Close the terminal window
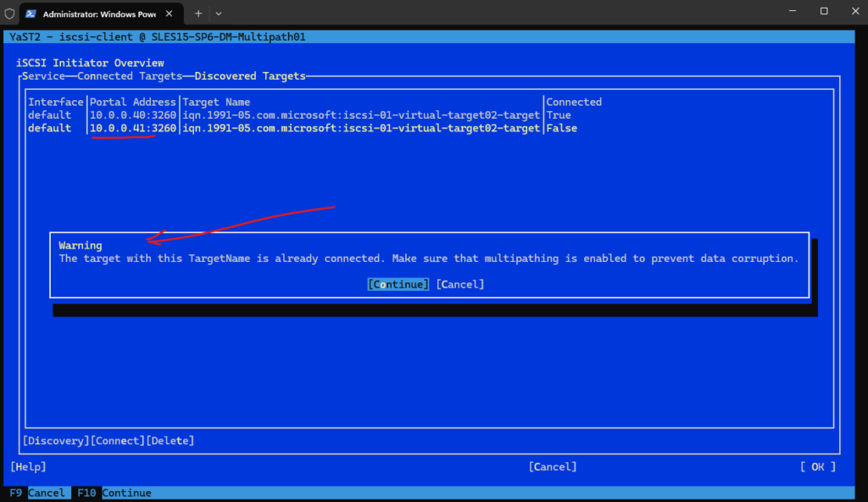Screen dimensions: 868x502 (x=855, y=11)
